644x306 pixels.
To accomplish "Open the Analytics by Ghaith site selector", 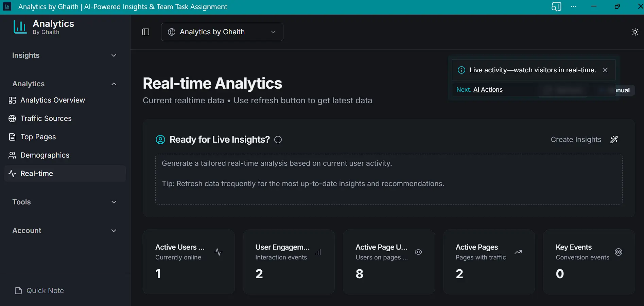I will coord(222,32).
